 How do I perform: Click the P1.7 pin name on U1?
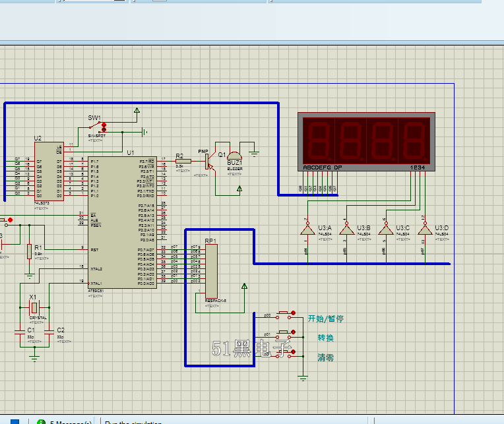tap(94, 162)
